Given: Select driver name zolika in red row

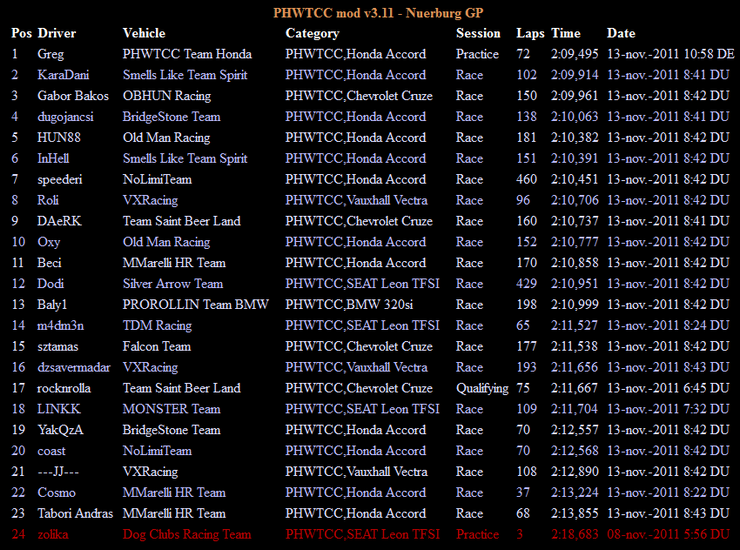Looking at the screenshot, I should click(53, 534).
